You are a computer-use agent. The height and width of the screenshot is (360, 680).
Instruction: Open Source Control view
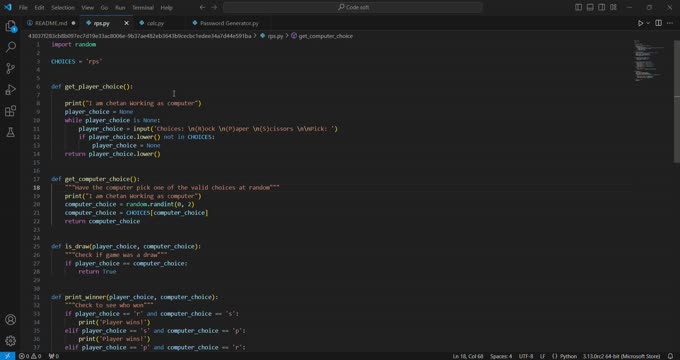pyautogui.click(x=10, y=68)
